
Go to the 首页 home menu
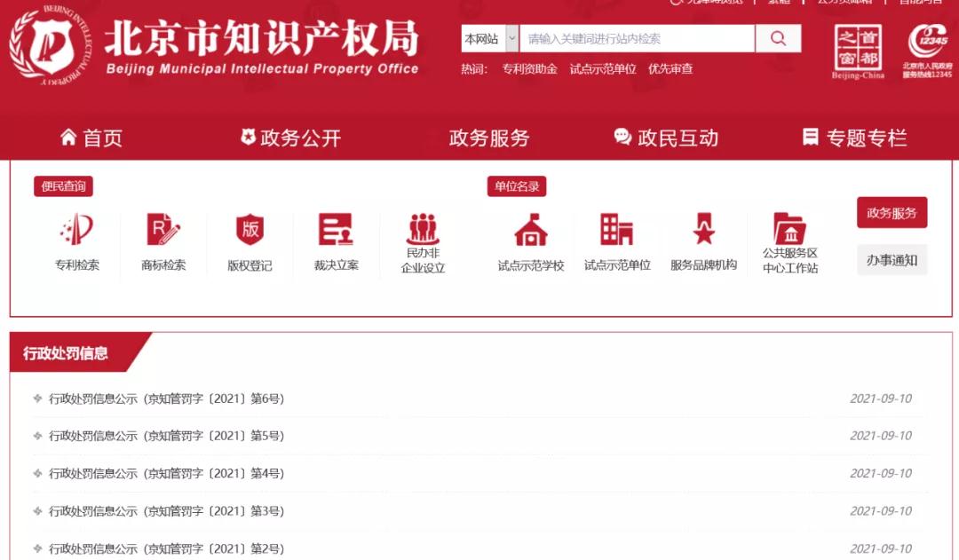(91, 138)
